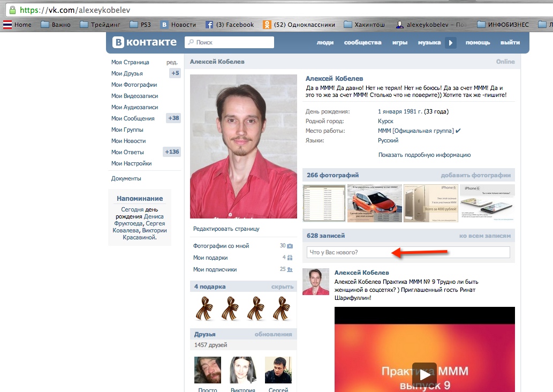Click the VKontakte logo
553x392 pixels.
(x=145, y=42)
